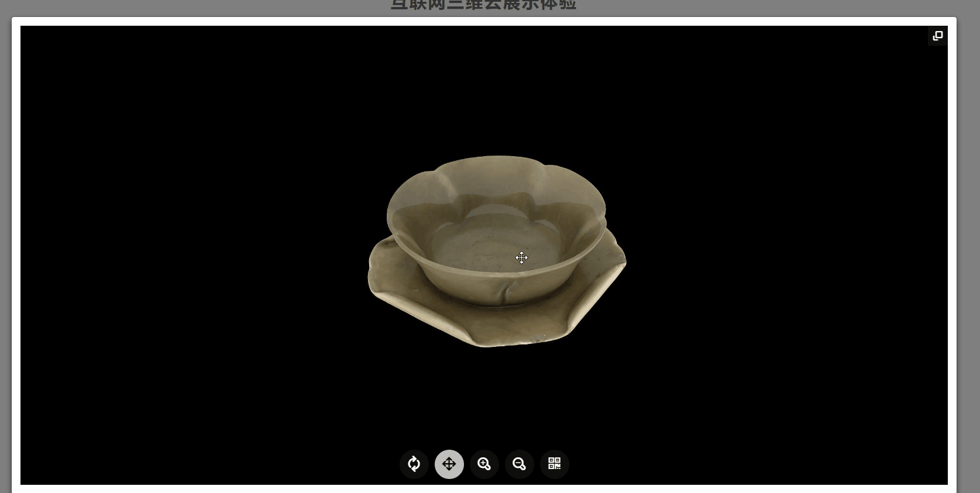Show the QR code for this model

click(555, 464)
